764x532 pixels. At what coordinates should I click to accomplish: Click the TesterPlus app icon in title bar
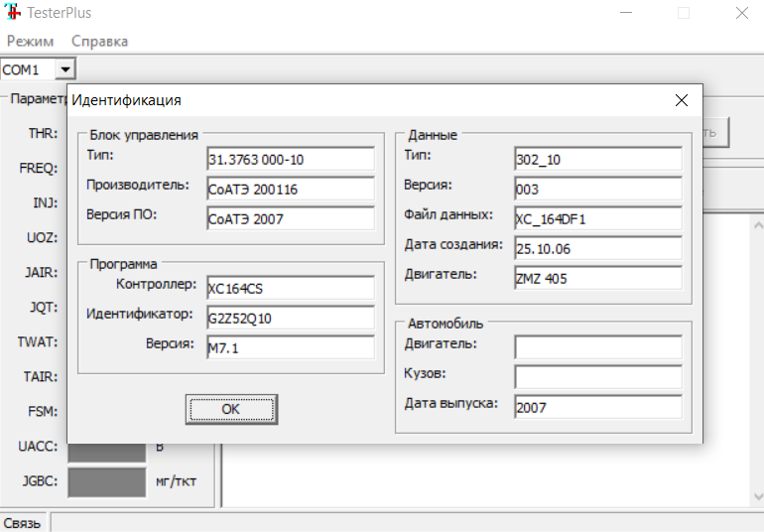14,13
